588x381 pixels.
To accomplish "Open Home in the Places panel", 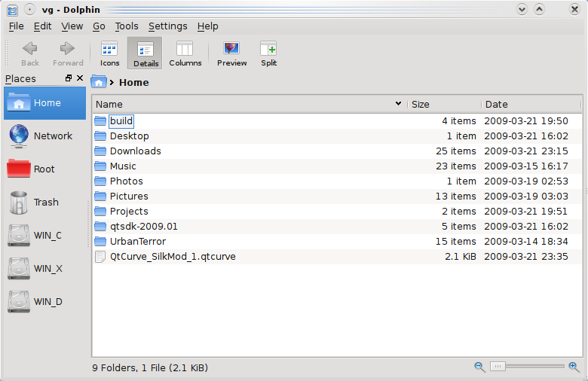I will coord(45,103).
